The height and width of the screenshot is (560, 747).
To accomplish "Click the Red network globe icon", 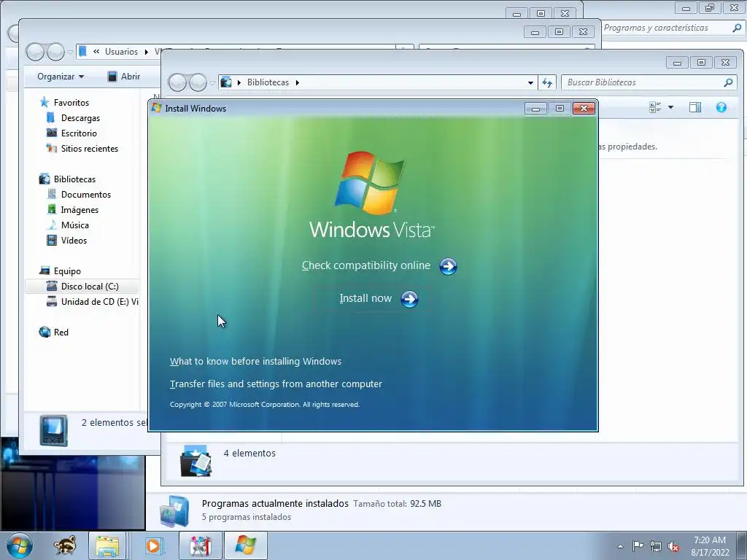I will (44, 332).
